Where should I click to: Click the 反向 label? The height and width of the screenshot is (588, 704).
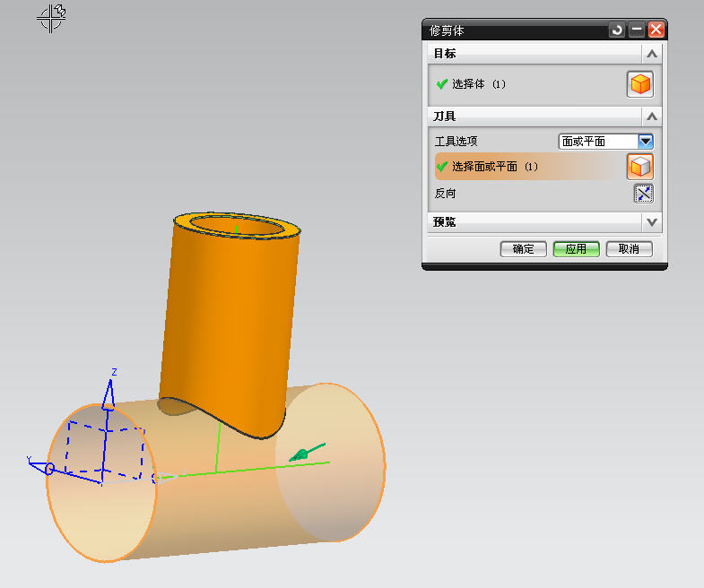pos(446,194)
